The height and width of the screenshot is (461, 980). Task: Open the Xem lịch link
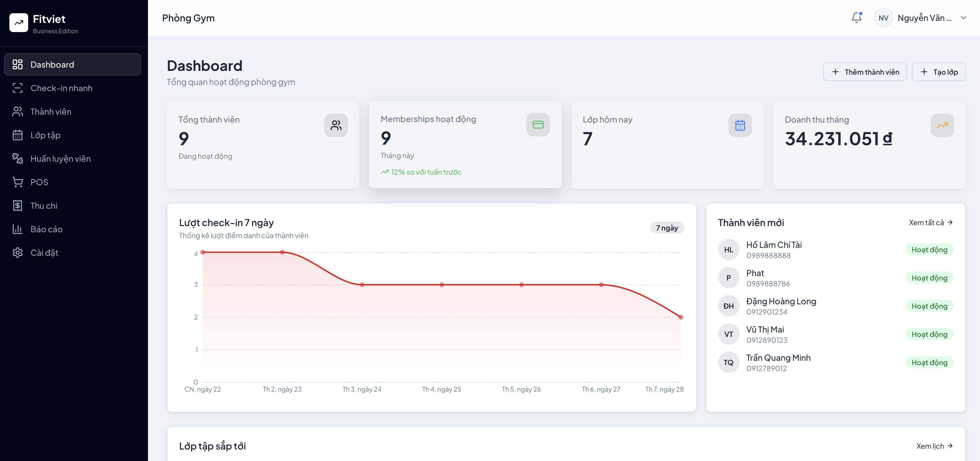934,446
